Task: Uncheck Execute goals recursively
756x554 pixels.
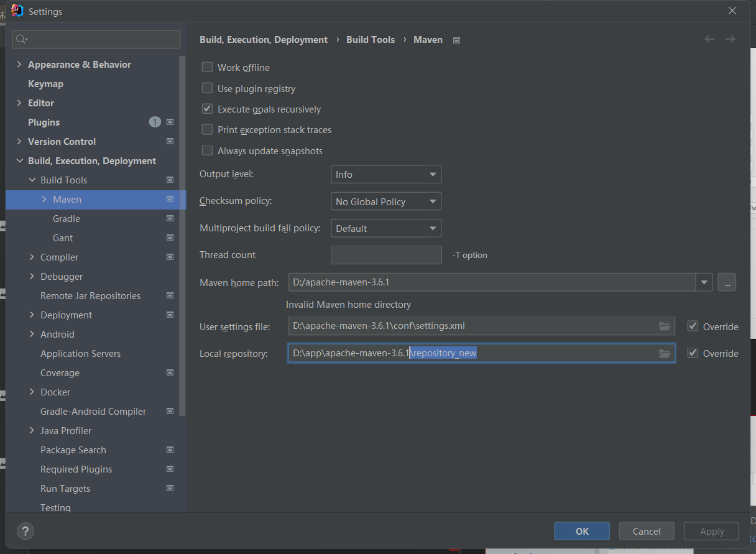Action: 207,109
